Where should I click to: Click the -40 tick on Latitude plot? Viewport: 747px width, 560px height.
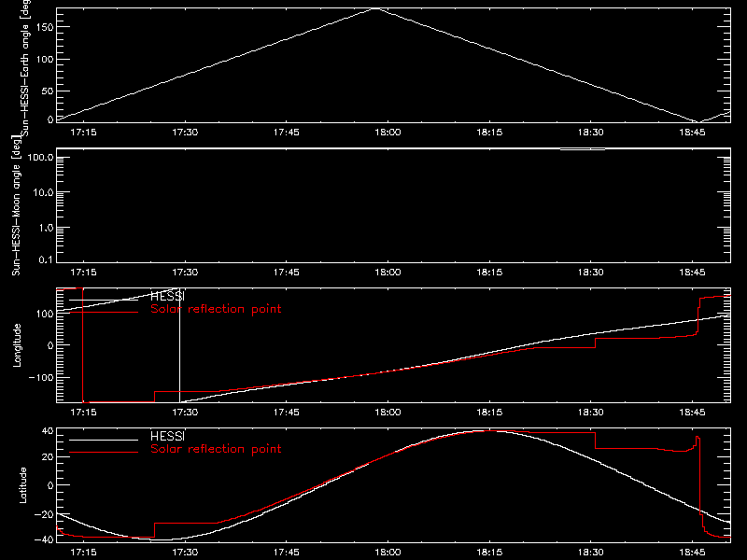[x=44, y=540]
